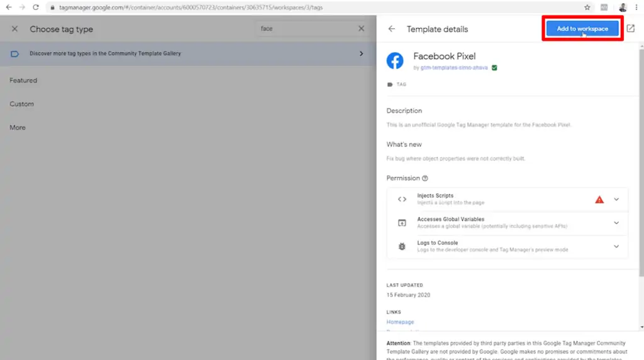Image resolution: width=644 pixels, height=360 pixels.
Task: Go back from Template details
Action: [392, 29]
